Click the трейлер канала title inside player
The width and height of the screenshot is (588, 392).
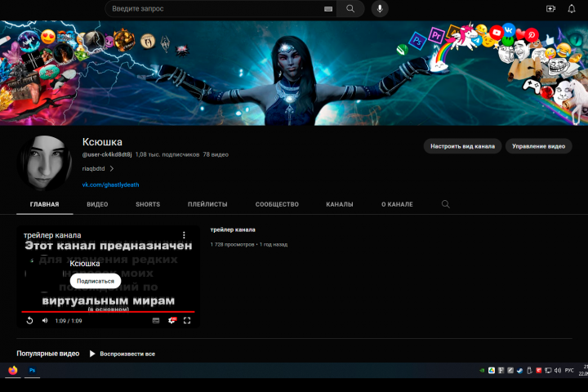tap(52, 235)
